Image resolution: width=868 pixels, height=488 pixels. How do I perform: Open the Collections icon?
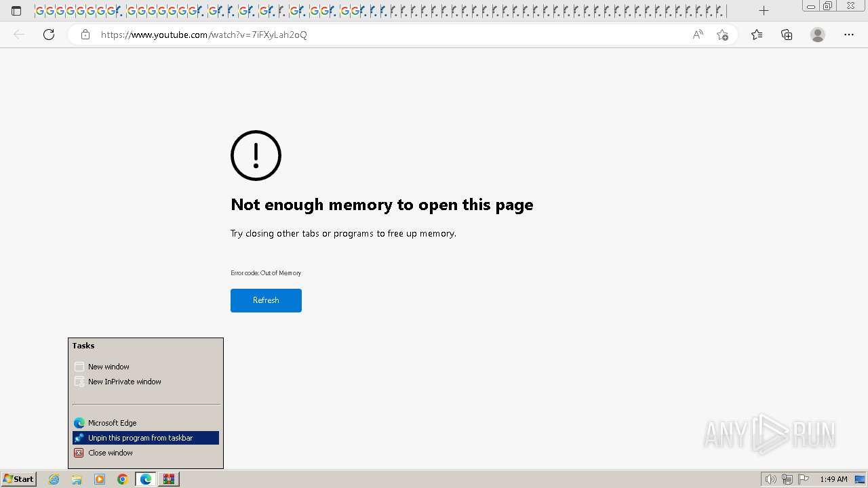click(x=787, y=35)
